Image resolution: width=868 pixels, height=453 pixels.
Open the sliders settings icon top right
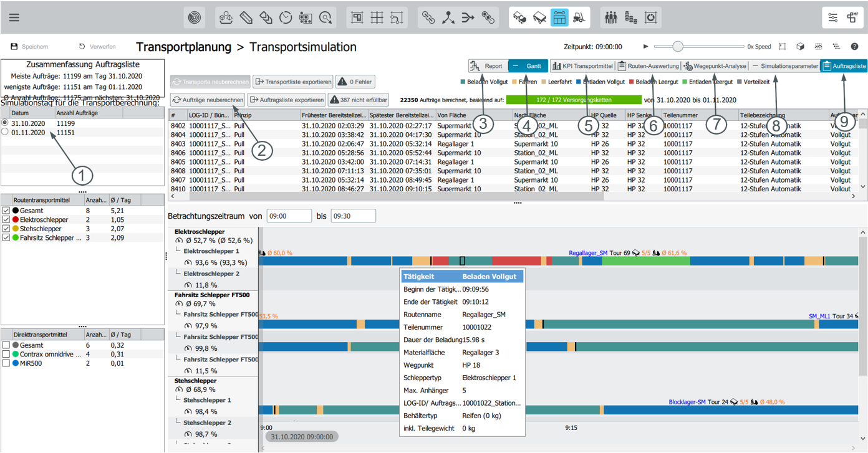833,17
